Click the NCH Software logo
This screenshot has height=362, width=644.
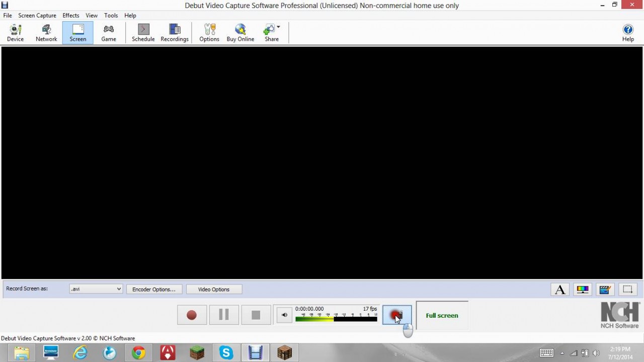pos(620,315)
